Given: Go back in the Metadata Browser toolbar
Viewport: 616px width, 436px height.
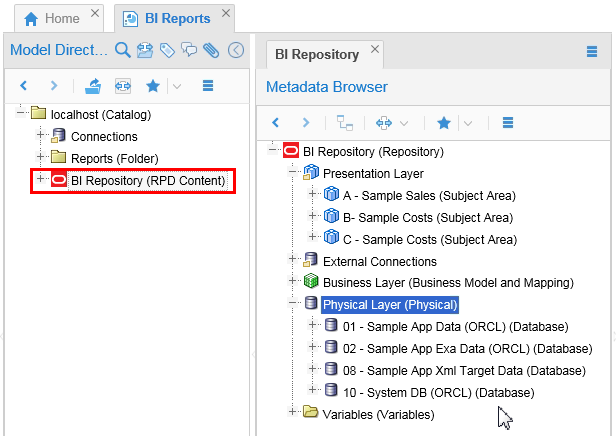Looking at the screenshot, I should pyautogui.click(x=275, y=123).
